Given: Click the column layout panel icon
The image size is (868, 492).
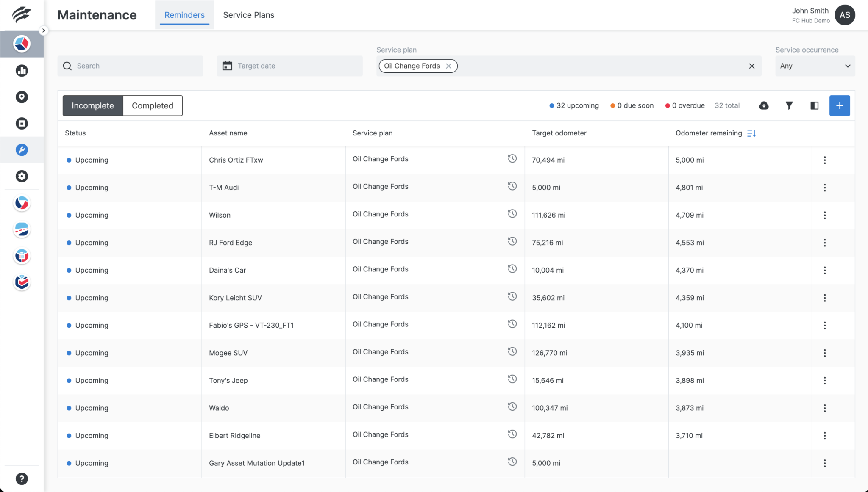Looking at the screenshot, I should (814, 105).
